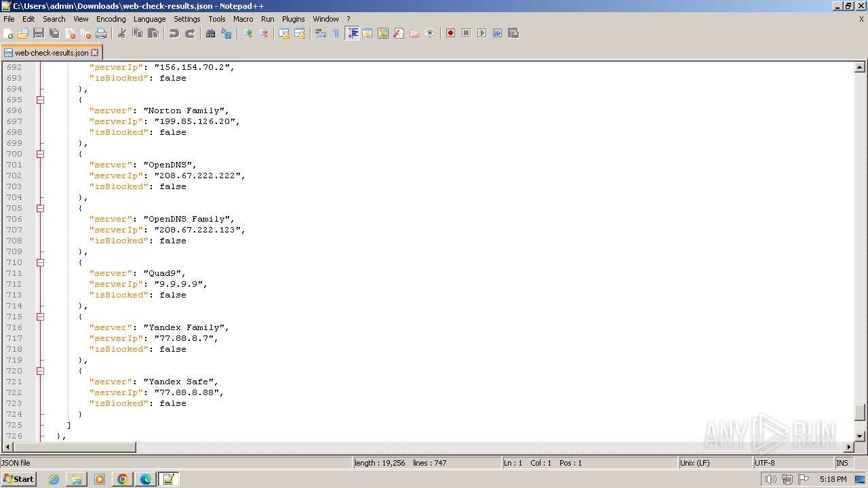
Task: Zoom out of the text
Action: pos(263,33)
